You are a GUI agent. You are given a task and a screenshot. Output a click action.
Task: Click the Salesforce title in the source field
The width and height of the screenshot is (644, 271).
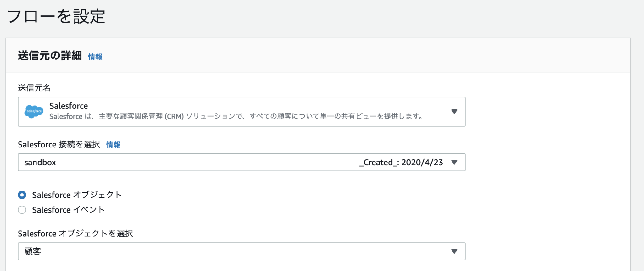click(69, 106)
